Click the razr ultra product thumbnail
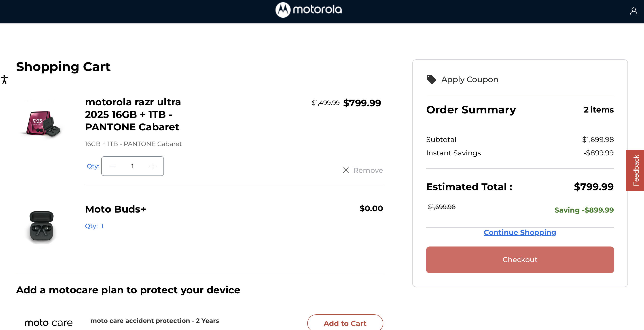 click(x=42, y=122)
